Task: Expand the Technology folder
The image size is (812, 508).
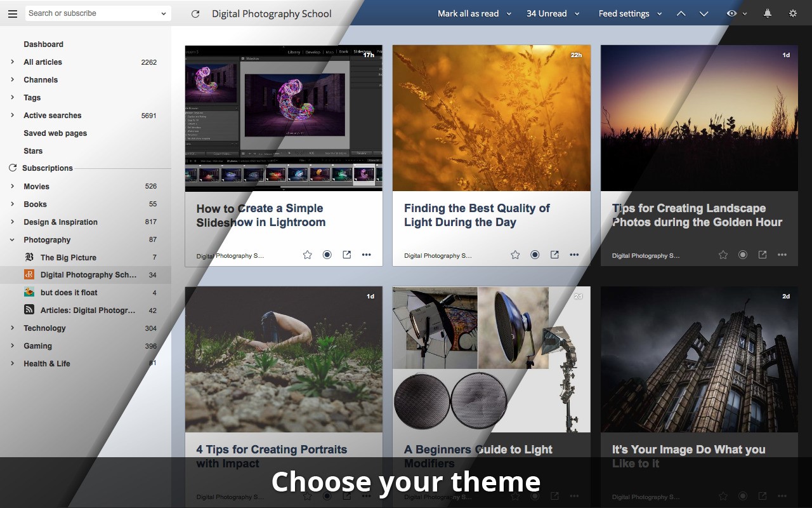Action: point(13,328)
